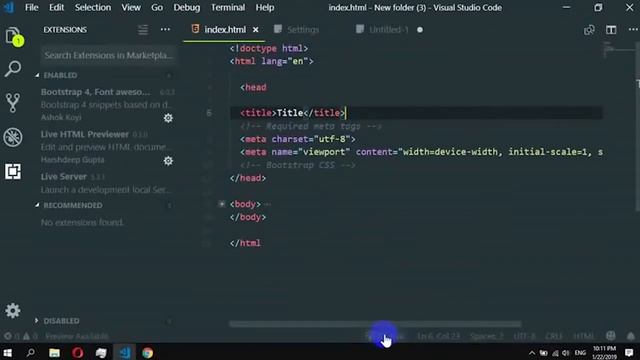Open File Explorer from taskbar
This screenshot has width=640, height=360.
(x=54, y=353)
